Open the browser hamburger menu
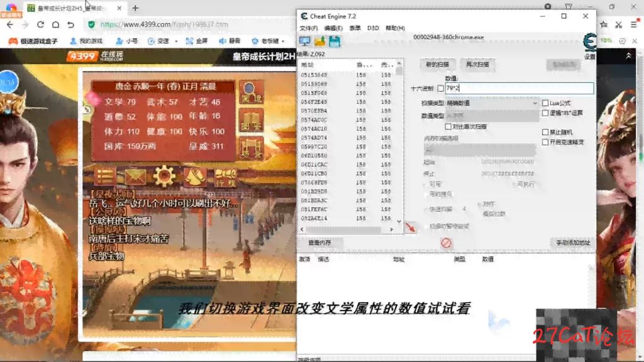The width and height of the screenshot is (644, 362). [634, 25]
